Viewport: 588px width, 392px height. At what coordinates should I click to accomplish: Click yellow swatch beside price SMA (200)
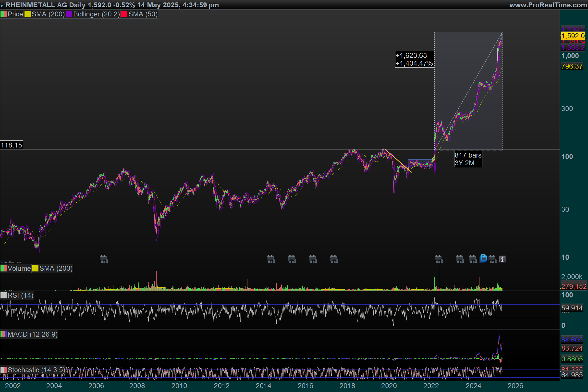coord(27,14)
